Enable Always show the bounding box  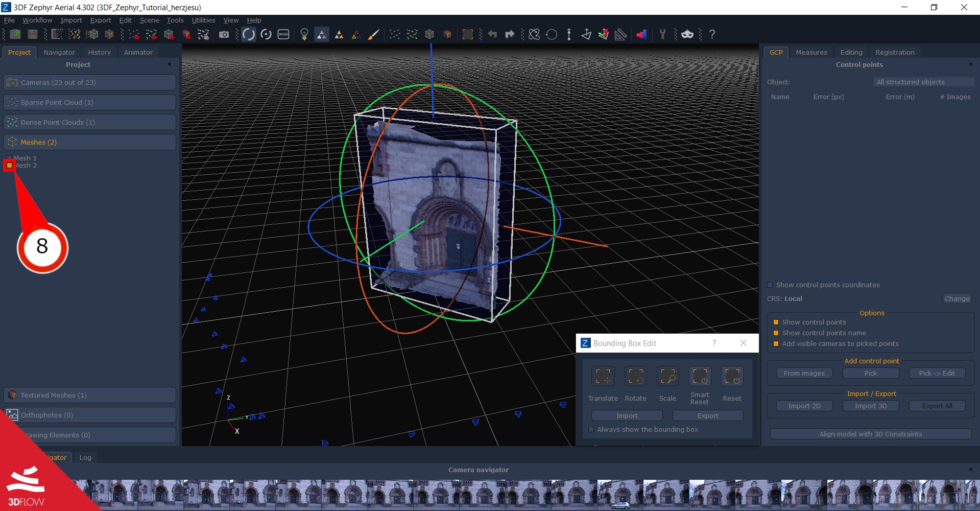591,430
